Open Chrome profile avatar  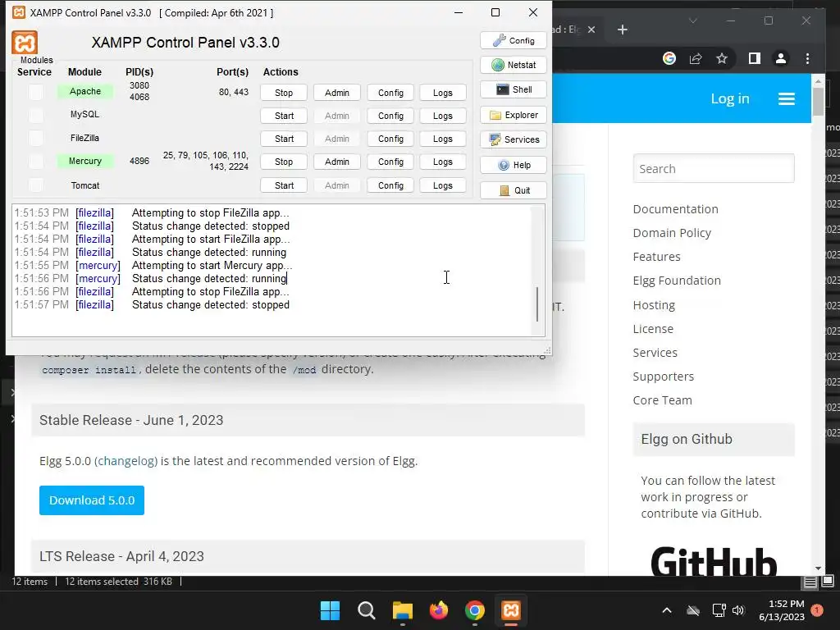(x=781, y=58)
